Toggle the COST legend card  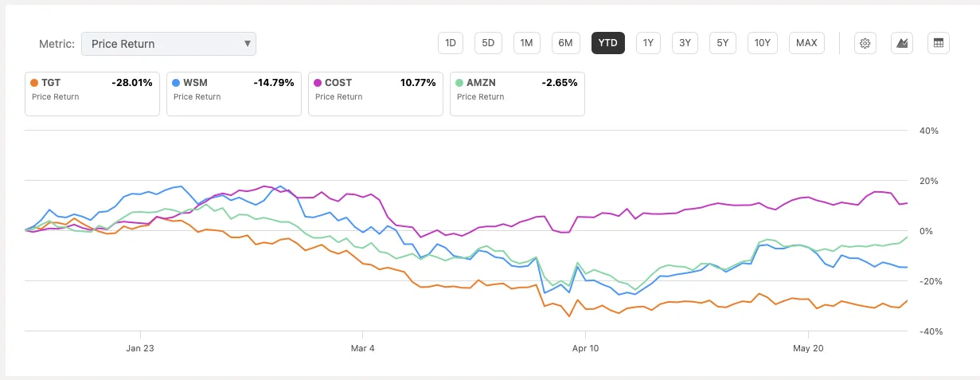(x=376, y=94)
